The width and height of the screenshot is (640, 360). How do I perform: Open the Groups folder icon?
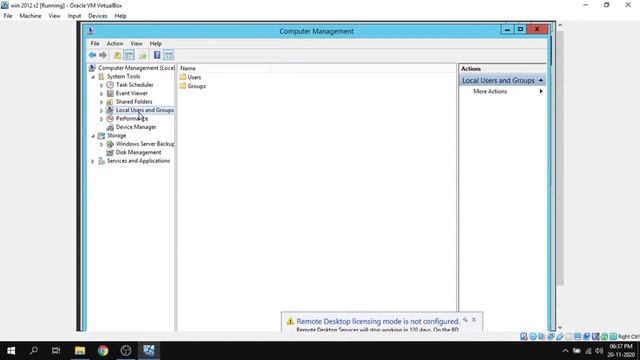pyautogui.click(x=183, y=86)
